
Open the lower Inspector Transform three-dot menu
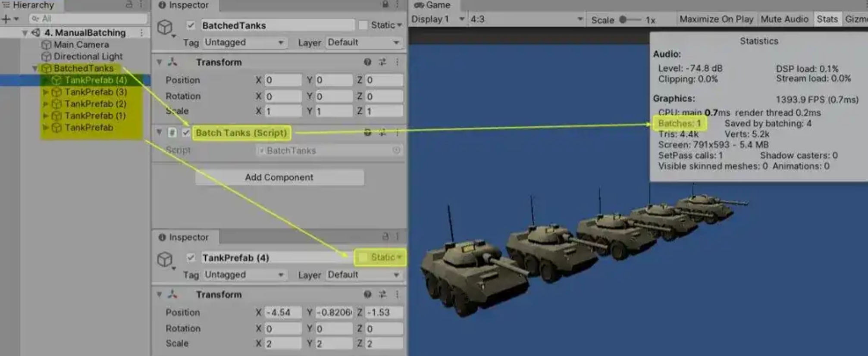[x=397, y=294]
